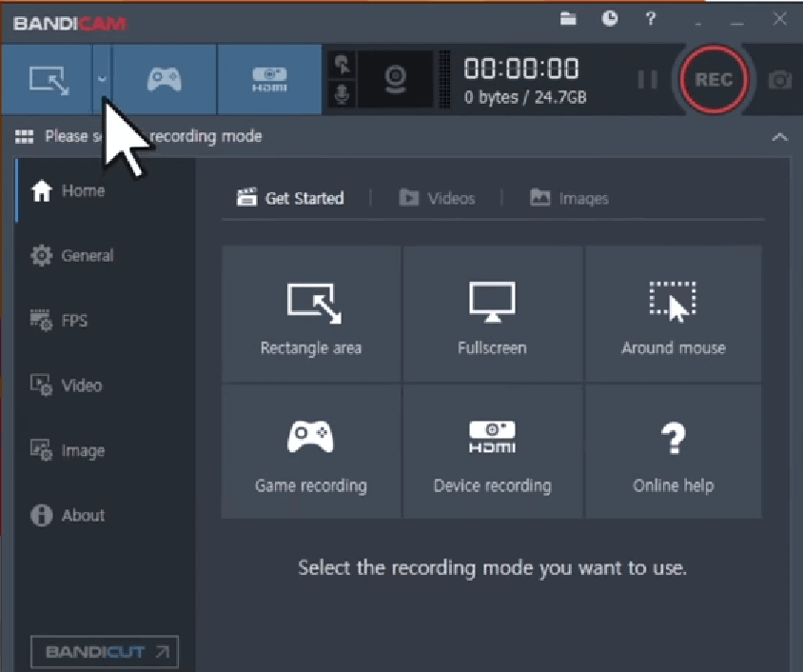Choose Device recording tile
Viewport: 803px width, 672px height.
coord(492,451)
